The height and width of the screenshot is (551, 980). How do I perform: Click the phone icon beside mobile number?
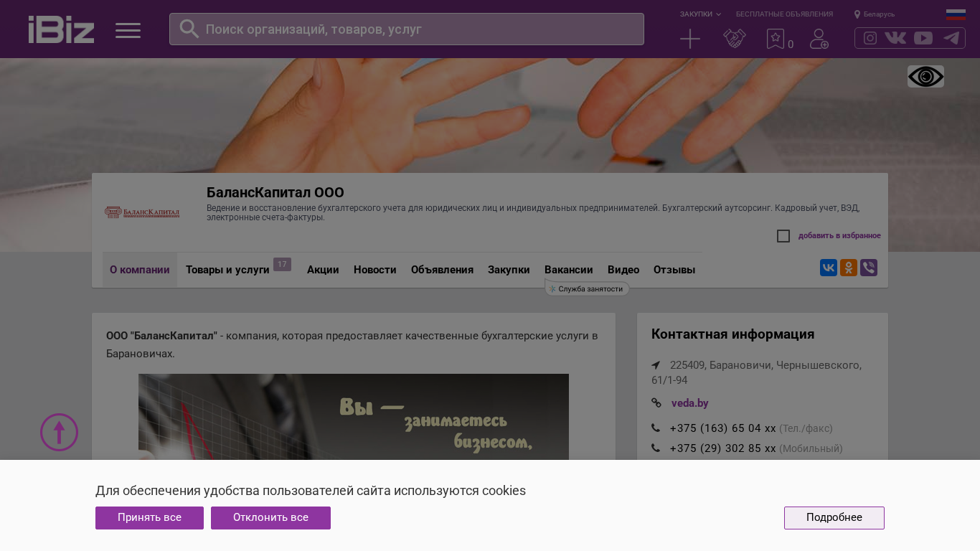pyautogui.click(x=656, y=448)
